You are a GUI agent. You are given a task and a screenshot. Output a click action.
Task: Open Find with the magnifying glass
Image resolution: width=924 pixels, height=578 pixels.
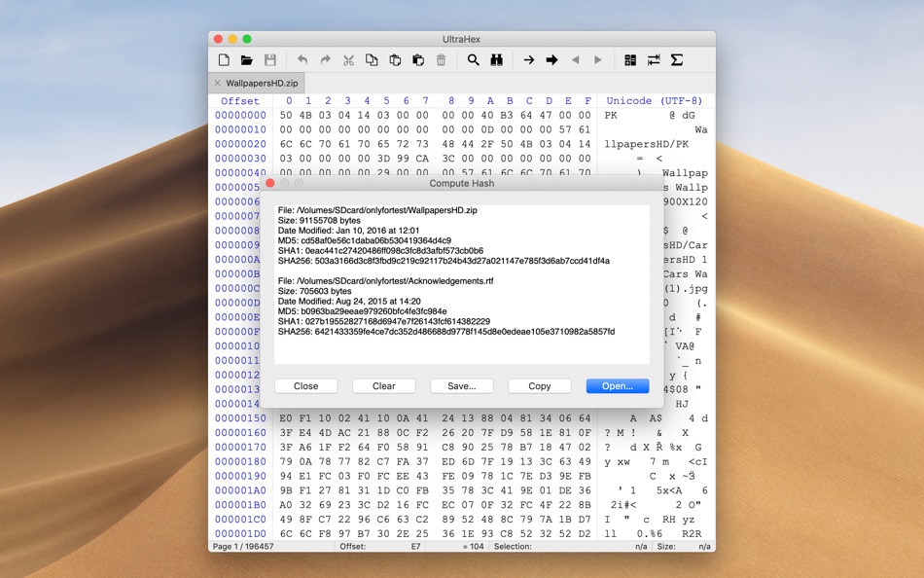coord(474,60)
